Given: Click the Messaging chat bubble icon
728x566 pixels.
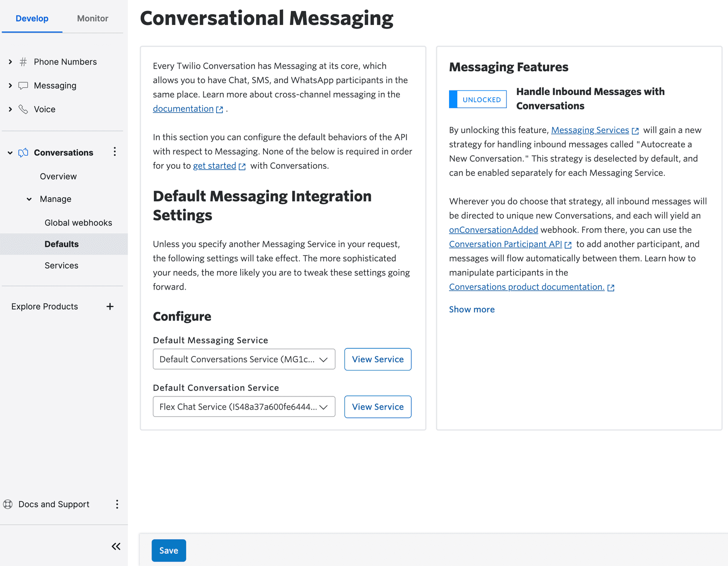Looking at the screenshot, I should coord(22,85).
